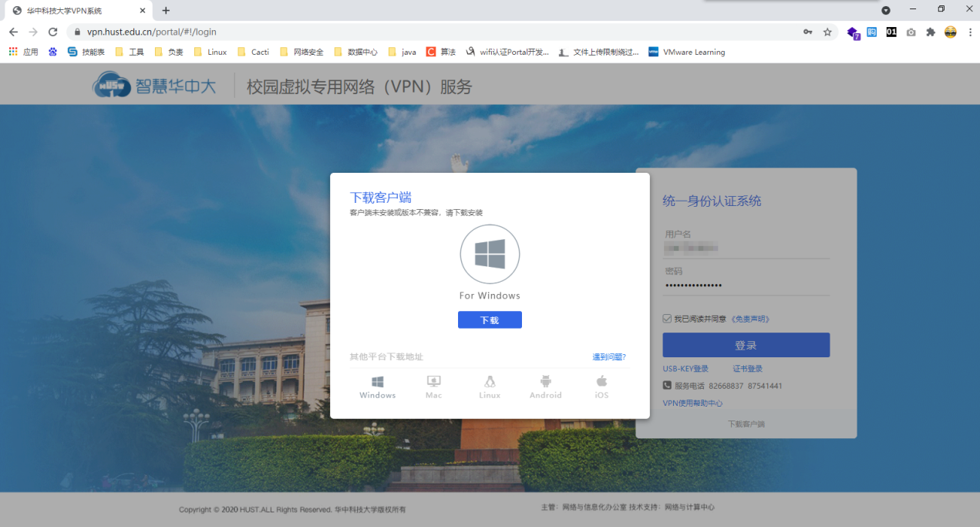Click the 校园虚拟专用网络（VPN）服务 title
The height and width of the screenshot is (527, 980).
(x=359, y=86)
